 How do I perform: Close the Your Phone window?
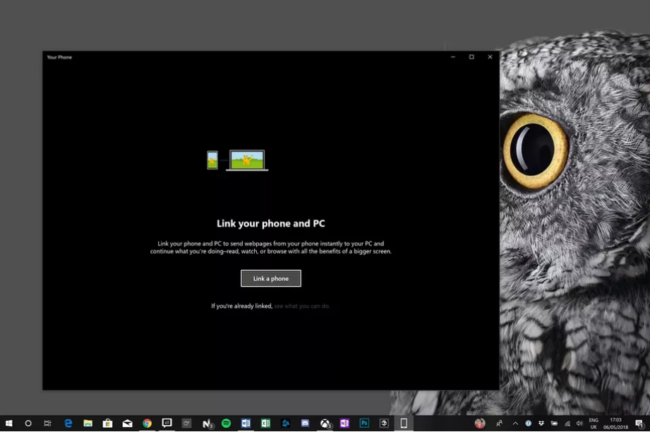pyautogui.click(x=490, y=57)
